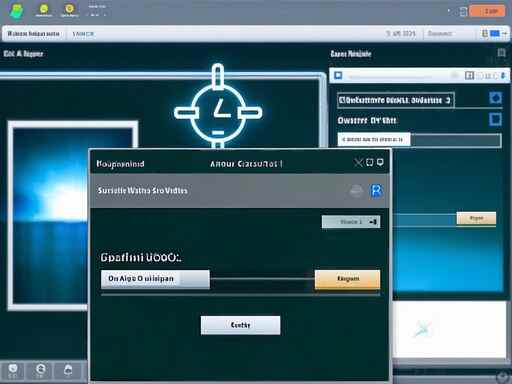The image size is (512, 384).
Task: Click the date text in the white bar
Action: pyautogui.click(x=401, y=34)
